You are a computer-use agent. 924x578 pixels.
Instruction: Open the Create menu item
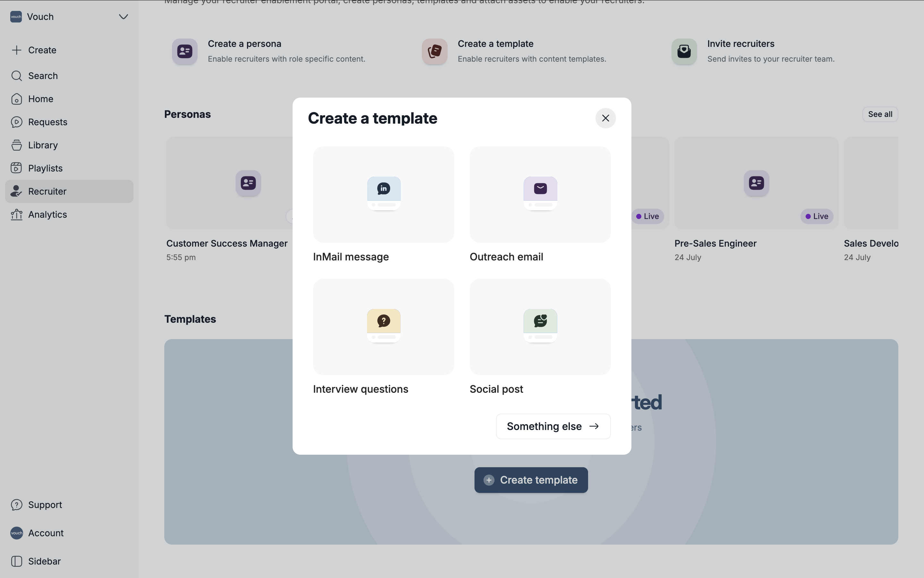pyautogui.click(x=42, y=50)
